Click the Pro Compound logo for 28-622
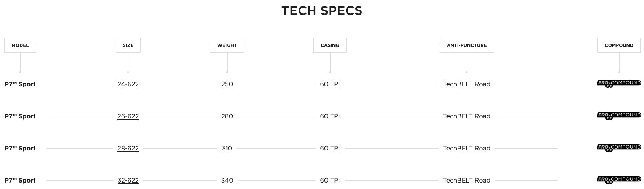Viewport: 644px width, 189px height. click(x=619, y=148)
